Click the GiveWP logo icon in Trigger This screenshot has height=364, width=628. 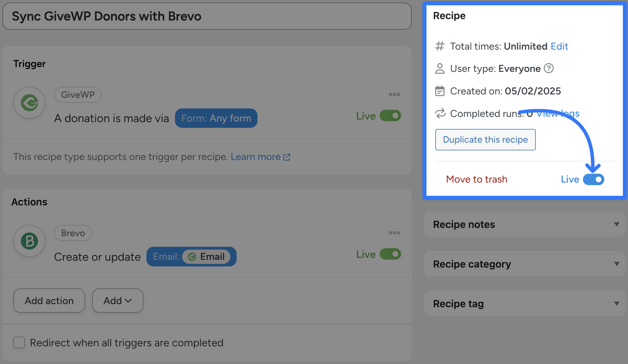(29, 103)
